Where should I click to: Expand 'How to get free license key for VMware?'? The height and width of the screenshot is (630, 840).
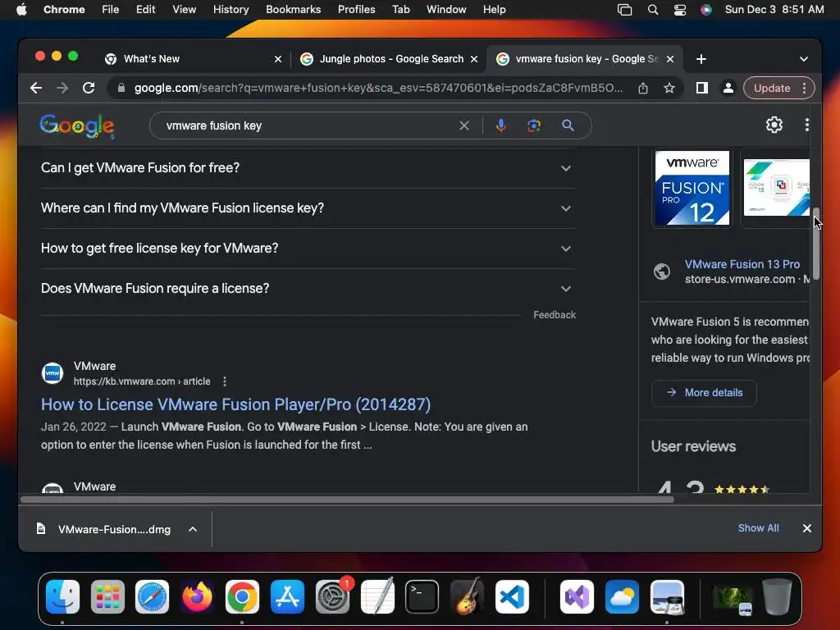[308, 248]
